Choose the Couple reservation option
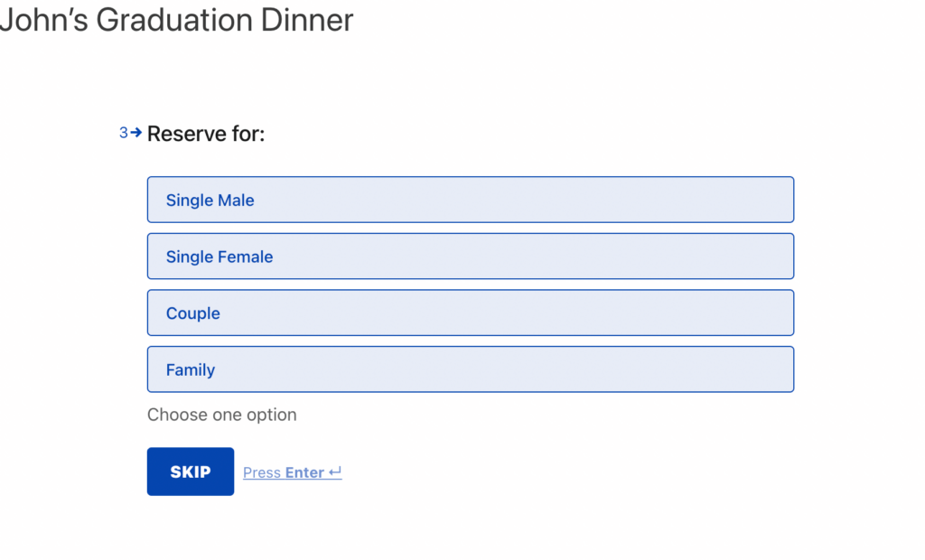The image size is (925, 560). coord(470,313)
